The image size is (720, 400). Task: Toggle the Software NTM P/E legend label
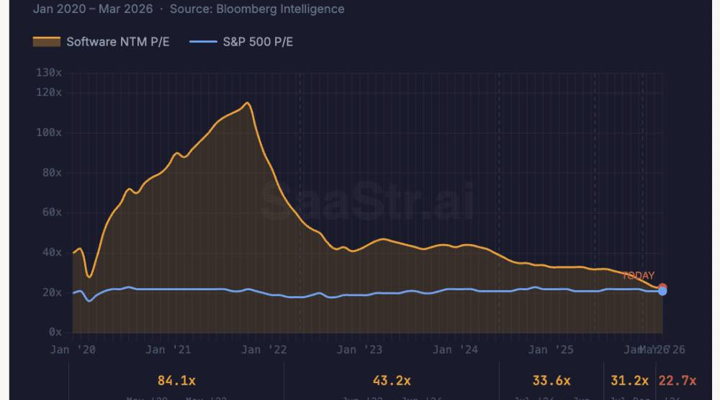tap(118, 42)
